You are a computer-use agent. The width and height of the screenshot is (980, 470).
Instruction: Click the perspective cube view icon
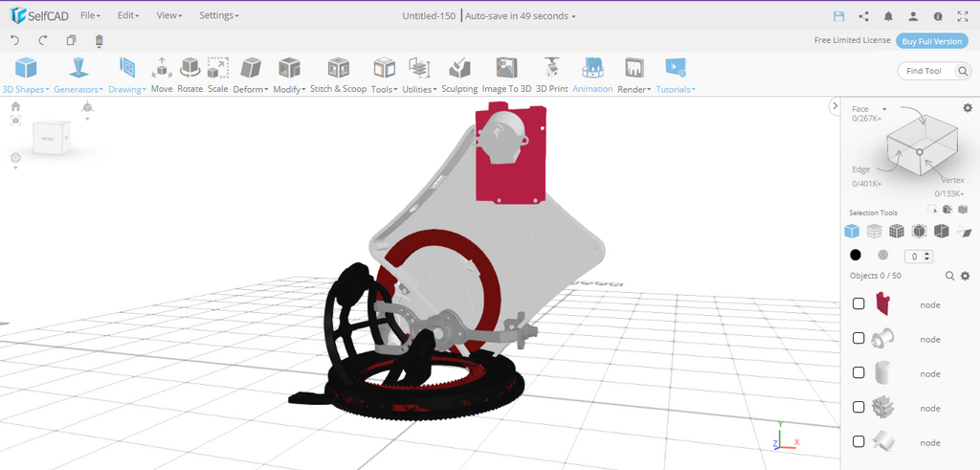point(87,107)
